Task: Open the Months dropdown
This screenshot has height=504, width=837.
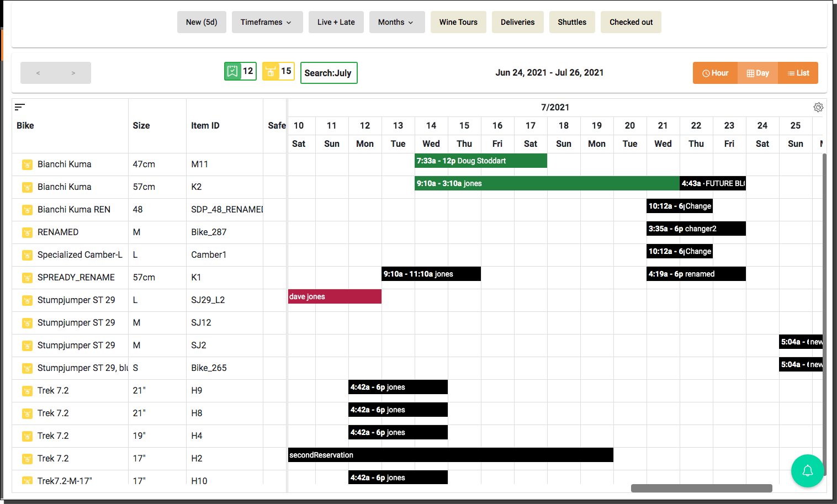Action: coord(397,22)
